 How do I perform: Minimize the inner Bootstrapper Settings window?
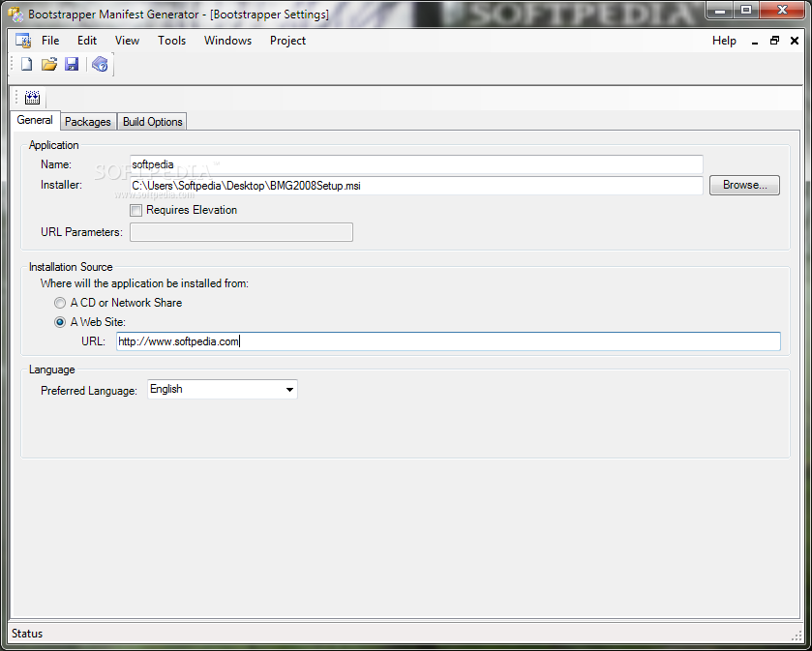click(755, 41)
